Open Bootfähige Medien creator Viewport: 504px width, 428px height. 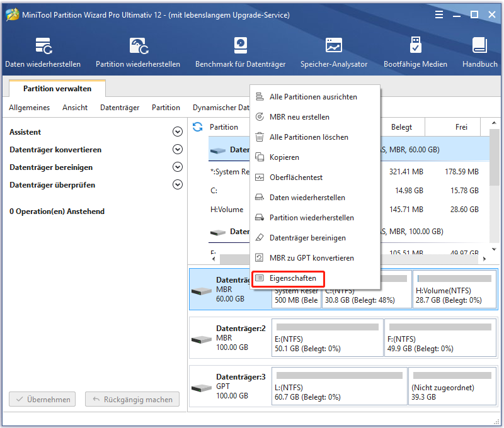click(415, 52)
